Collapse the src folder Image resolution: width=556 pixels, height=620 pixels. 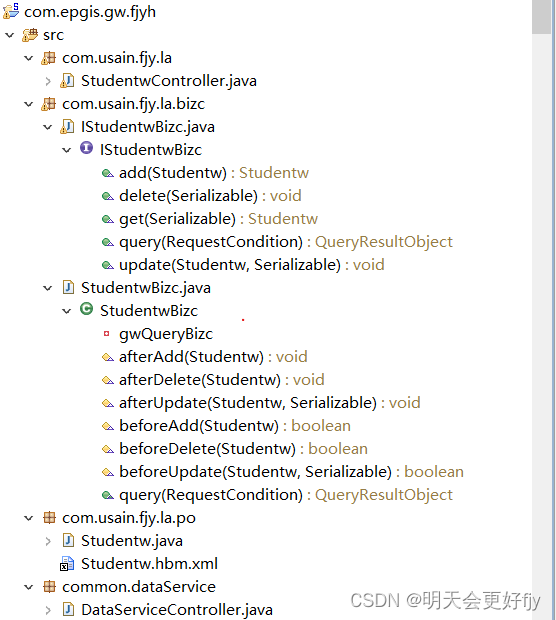point(9,35)
